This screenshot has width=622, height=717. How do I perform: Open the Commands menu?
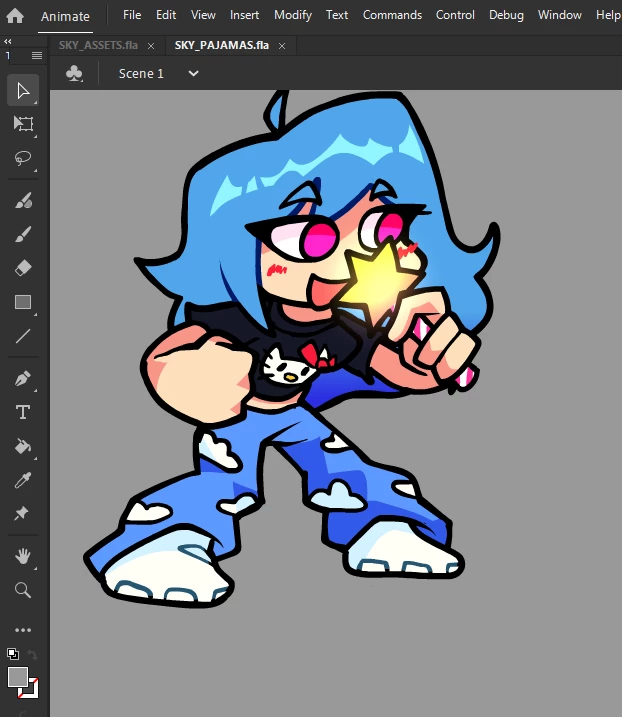[392, 15]
